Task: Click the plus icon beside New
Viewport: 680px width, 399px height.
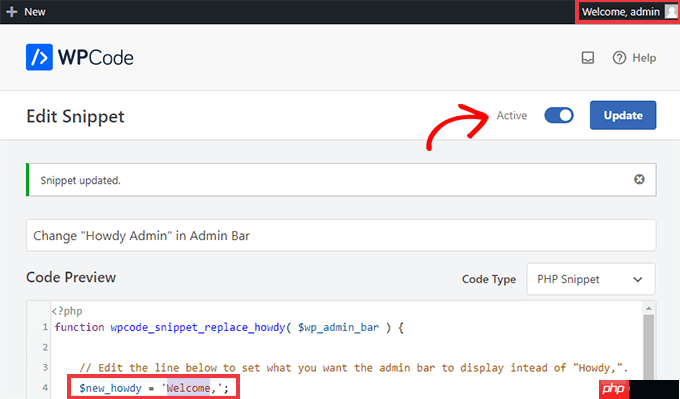Action: click(12, 12)
